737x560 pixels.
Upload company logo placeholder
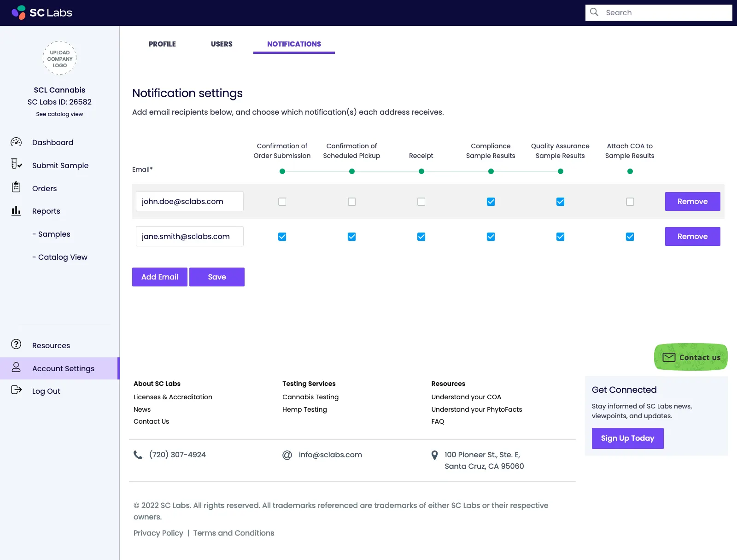[x=60, y=58]
